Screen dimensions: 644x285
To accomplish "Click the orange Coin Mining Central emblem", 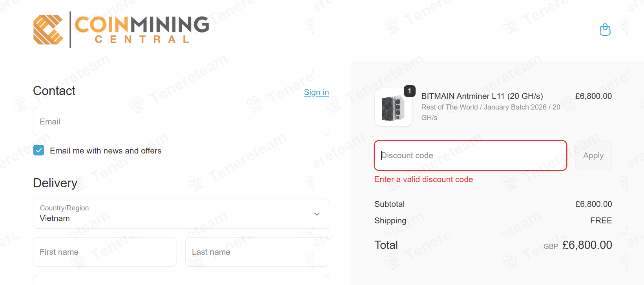I will tap(48, 30).
